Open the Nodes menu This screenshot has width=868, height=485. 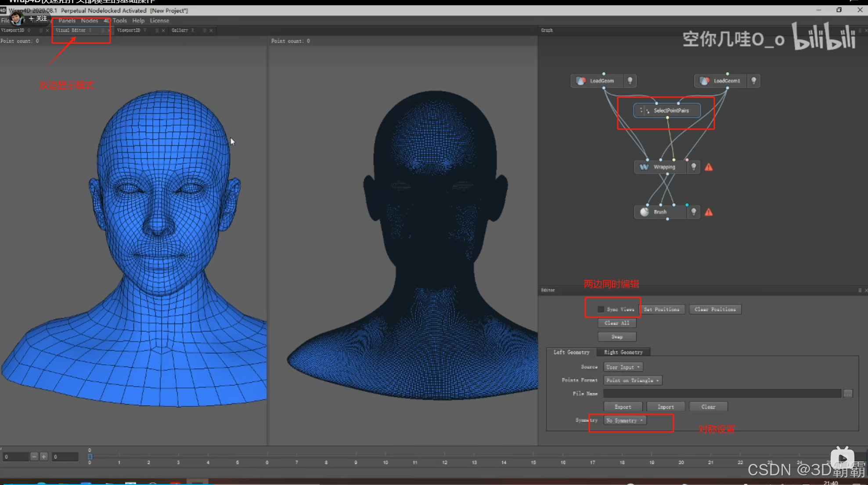(x=89, y=21)
